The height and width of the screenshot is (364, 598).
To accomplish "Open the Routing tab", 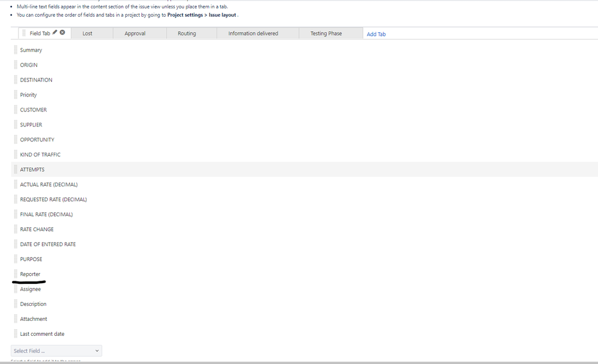I will tap(192, 33).
